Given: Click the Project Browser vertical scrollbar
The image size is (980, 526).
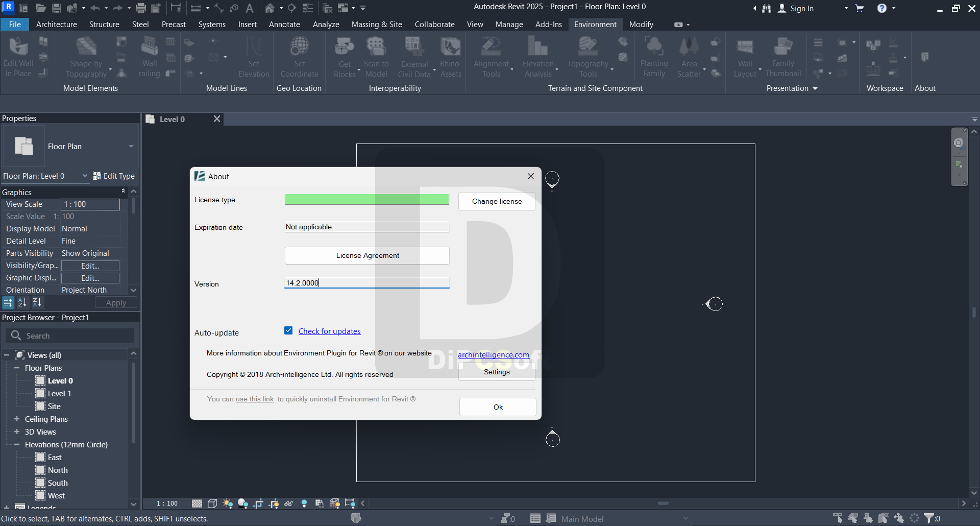Looking at the screenshot, I should [133, 403].
